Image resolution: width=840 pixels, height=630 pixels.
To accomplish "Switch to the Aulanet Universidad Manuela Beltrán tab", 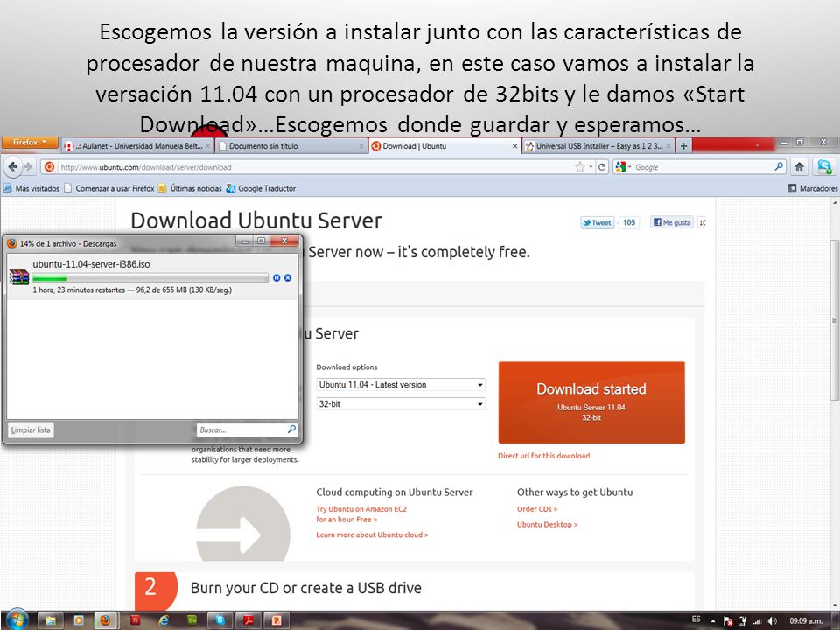I will tap(137, 146).
